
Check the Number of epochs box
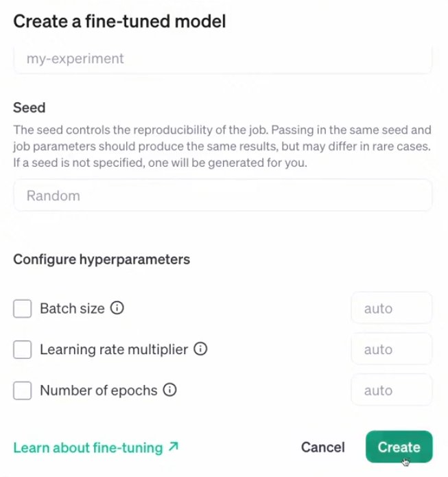pyautogui.click(x=22, y=391)
